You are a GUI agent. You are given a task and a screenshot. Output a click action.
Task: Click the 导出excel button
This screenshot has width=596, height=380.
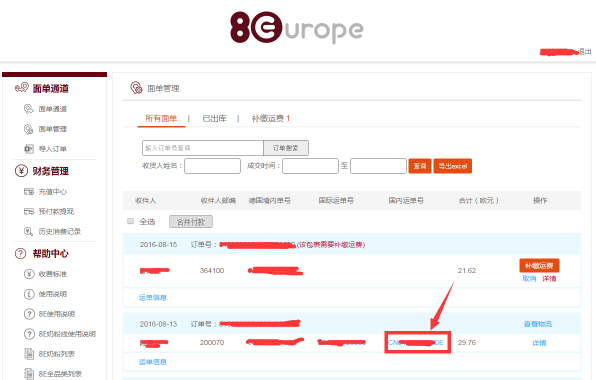tap(453, 166)
